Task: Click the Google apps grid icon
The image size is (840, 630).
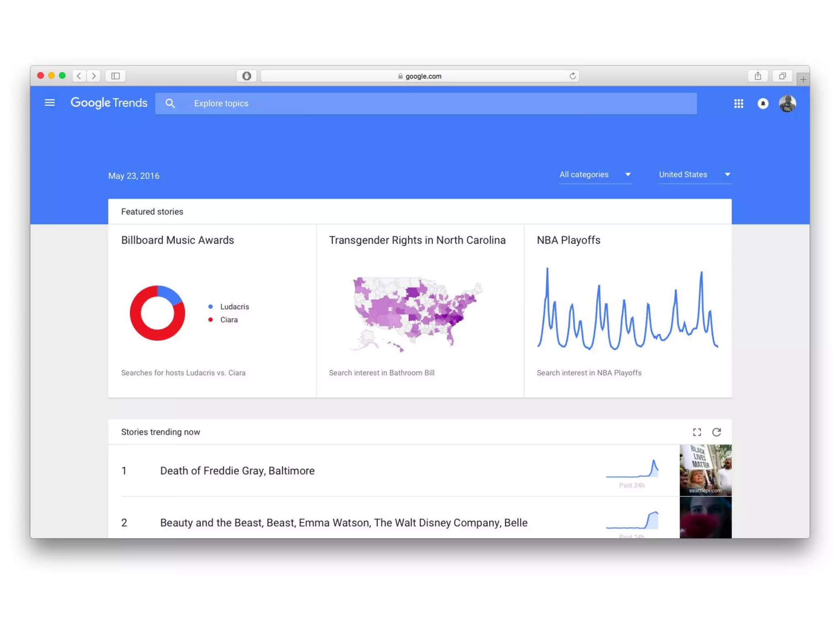Action: (x=738, y=103)
